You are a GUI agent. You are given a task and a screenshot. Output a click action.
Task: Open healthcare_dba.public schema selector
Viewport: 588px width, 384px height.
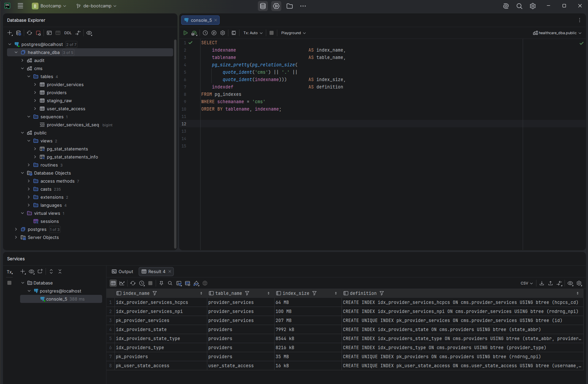[x=557, y=33]
